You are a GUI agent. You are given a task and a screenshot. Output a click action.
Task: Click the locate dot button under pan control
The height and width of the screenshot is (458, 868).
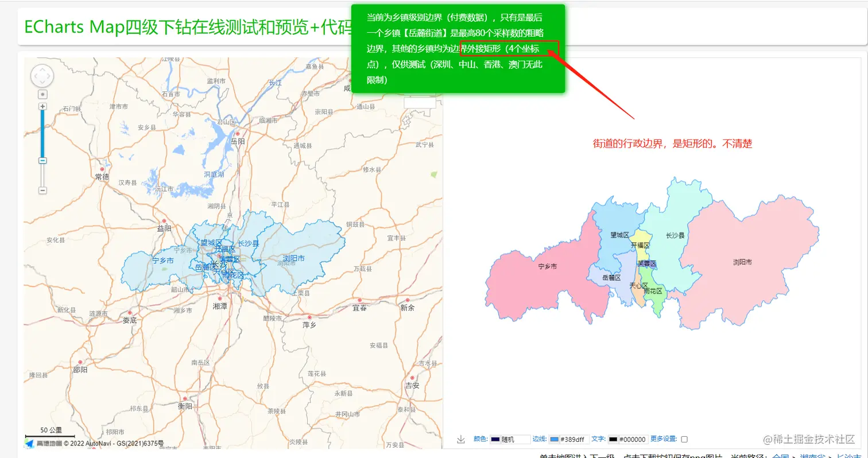point(42,94)
